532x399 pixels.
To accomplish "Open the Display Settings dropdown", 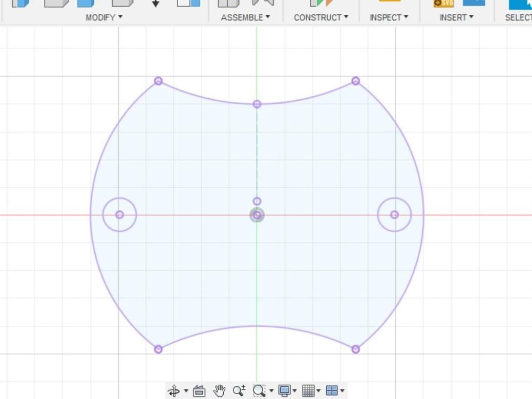I will [294, 390].
